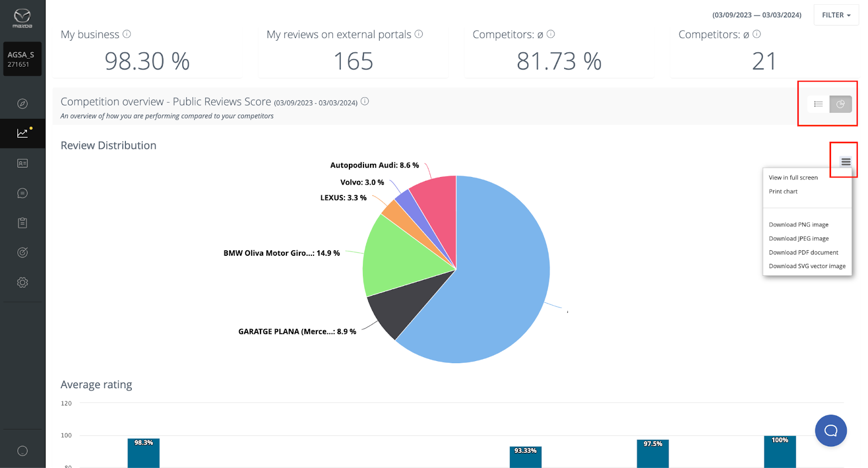Open the blue chat support bubble
868x468 pixels.
click(831, 431)
